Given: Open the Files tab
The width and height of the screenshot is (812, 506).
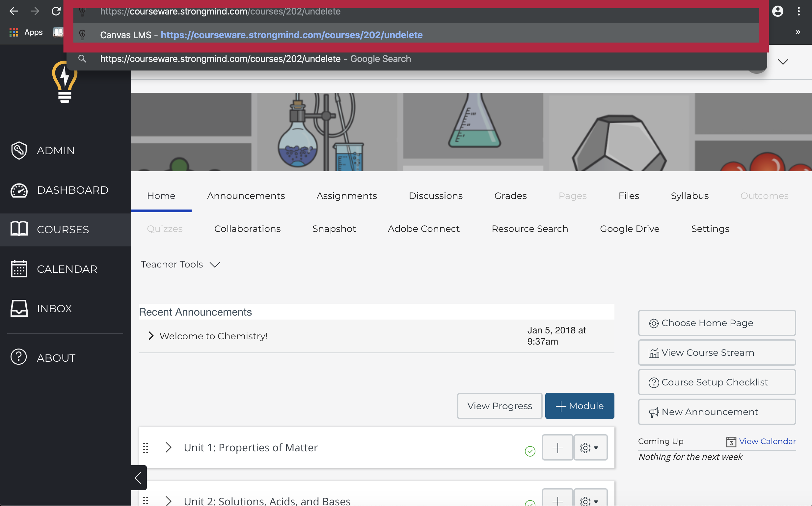Looking at the screenshot, I should (x=629, y=196).
